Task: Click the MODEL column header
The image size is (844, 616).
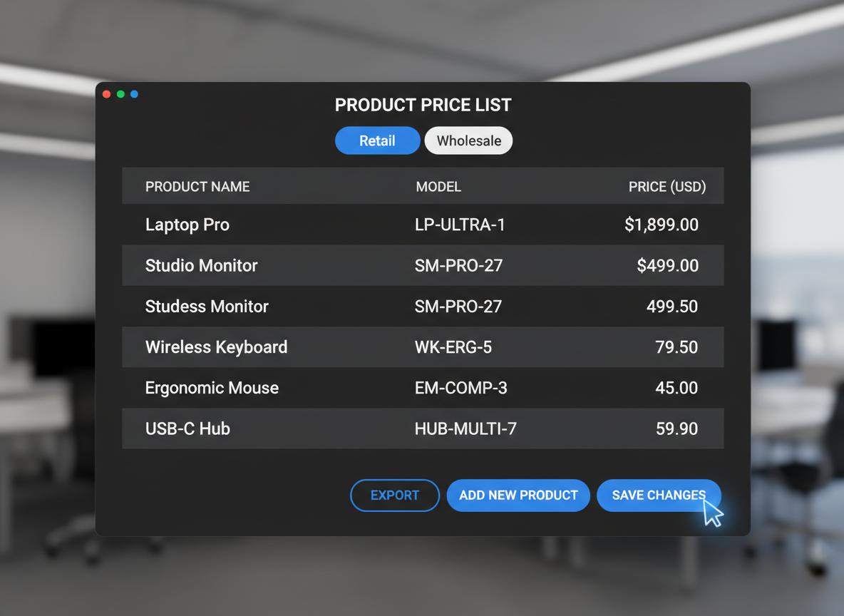Action: click(438, 186)
